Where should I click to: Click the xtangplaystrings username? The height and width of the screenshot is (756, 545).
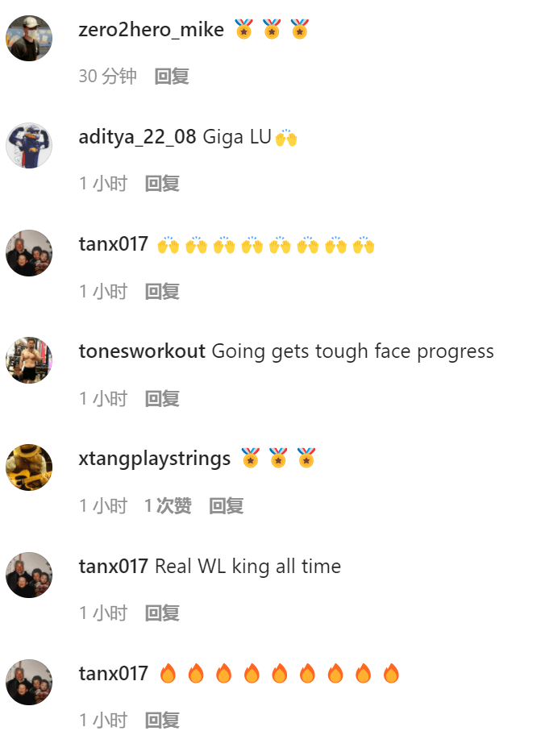(154, 459)
